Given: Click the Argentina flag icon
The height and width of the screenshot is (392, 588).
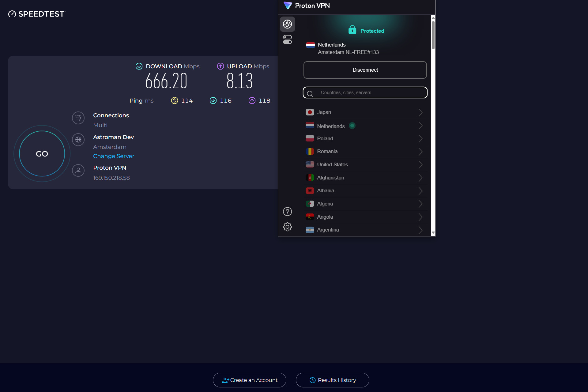Looking at the screenshot, I should coord(310,230).
